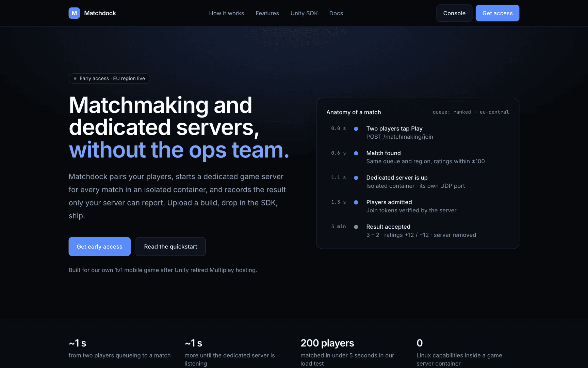
Task: Click the Get early access button
Action: pos(99,246)
